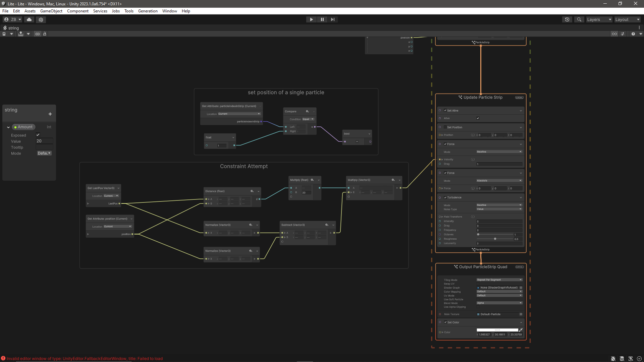The height and width of the screenshot is (362, 644).
Task: Click the Value field showing 20
Action: click(44, 141)
